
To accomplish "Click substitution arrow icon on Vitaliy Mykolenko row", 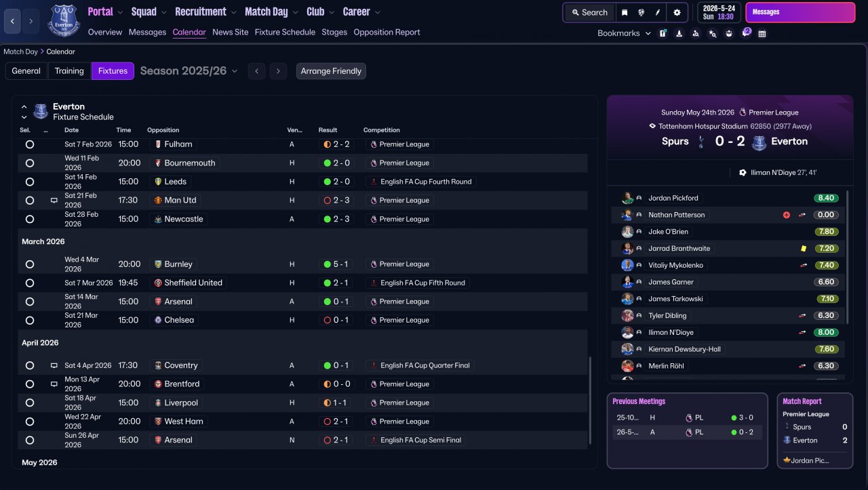I will click(803, 266).
